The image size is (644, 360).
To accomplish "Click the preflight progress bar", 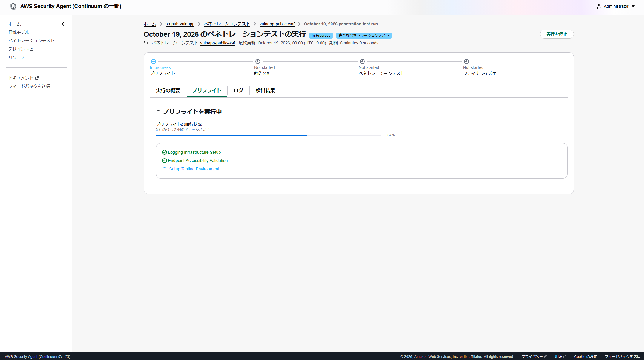I will pyautogui.click(x=269, y=135).
